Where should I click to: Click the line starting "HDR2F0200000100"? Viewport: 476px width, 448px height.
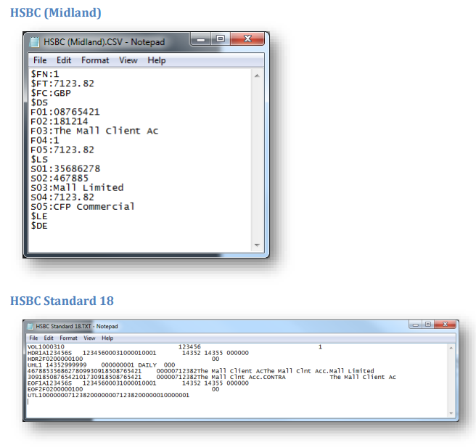click(x=123, y=359)
